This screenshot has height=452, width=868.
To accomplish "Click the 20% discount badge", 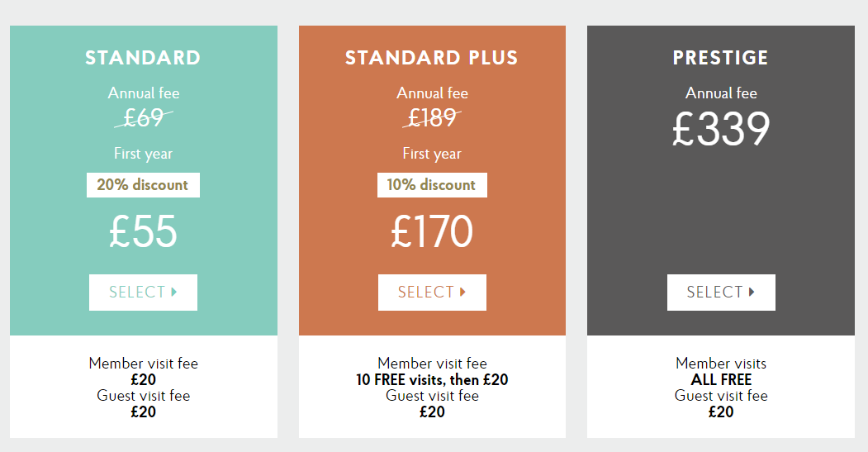I will pyautogui.click(x=143, y=185).
